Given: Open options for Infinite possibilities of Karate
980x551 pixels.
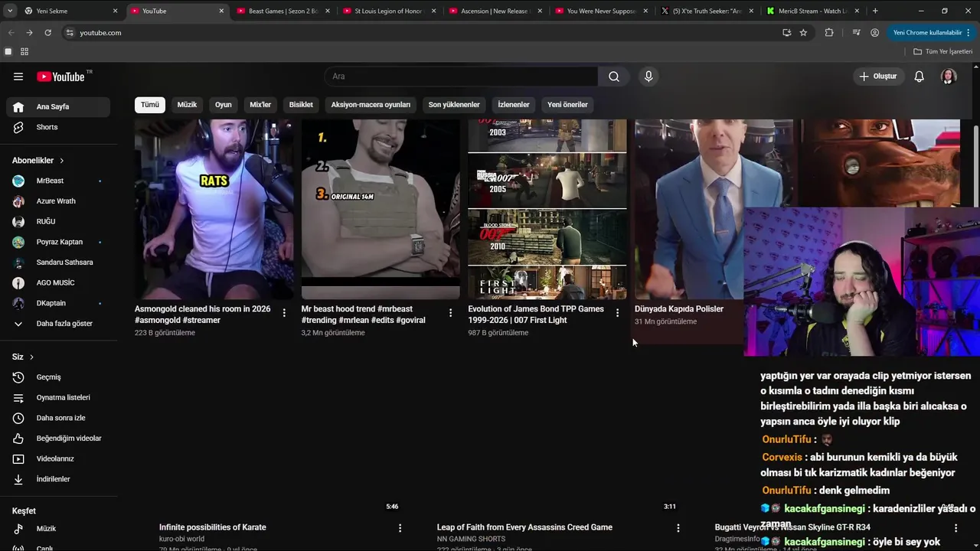Looking at the screenshot, I should click(400, 528).
